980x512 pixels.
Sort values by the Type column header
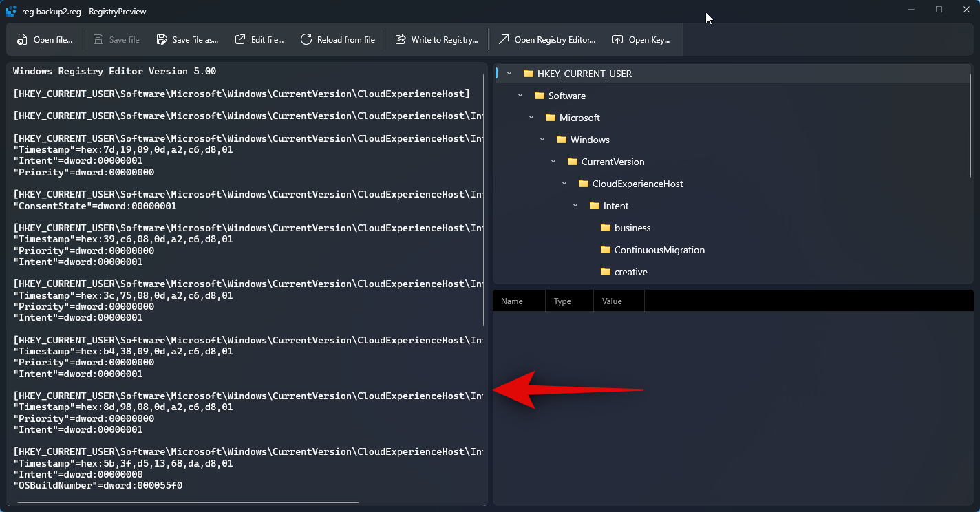click(562, 301)
